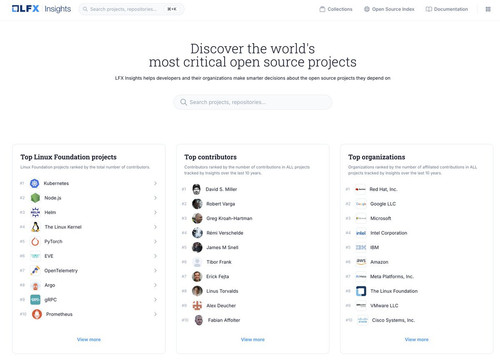This screenshot has width=500, height=361.
Task: Expand the EVE row chevron
Action: click(155, 256)
